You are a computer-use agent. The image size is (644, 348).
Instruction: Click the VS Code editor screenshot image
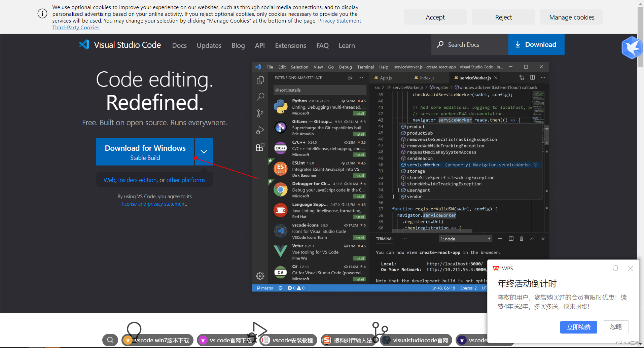400,177
